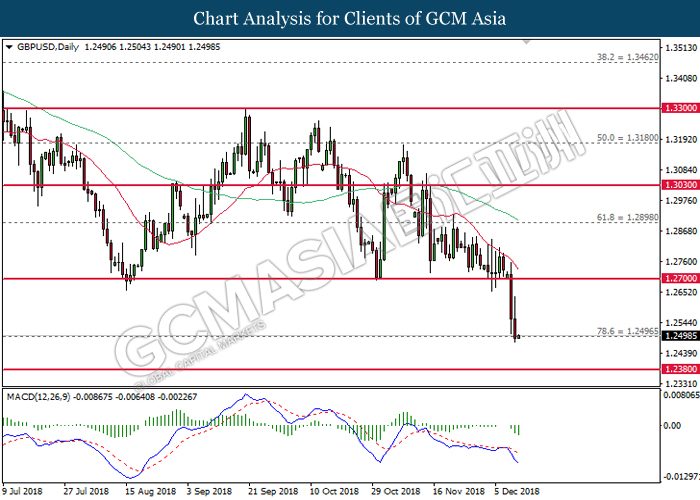Click the GBPUSD,Daily symbol label
This screenshot has width=700, height=500.
[x=48, y=47]
